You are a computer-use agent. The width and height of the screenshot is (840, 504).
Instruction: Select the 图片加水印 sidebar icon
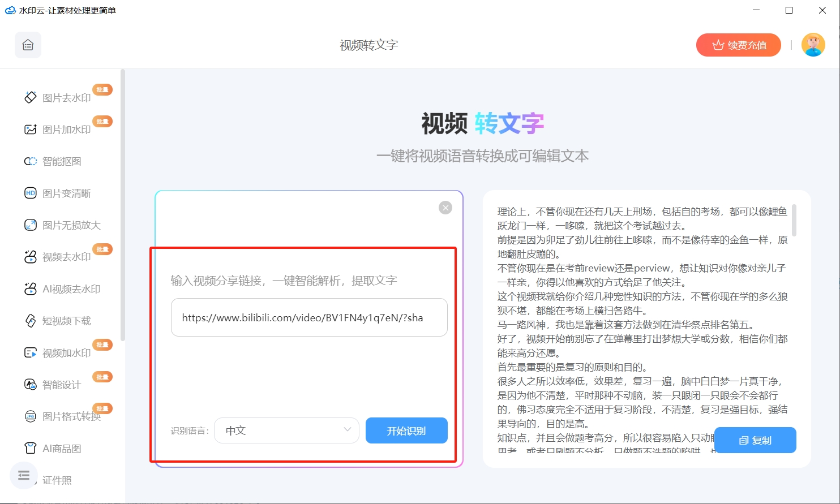(31, 130)
